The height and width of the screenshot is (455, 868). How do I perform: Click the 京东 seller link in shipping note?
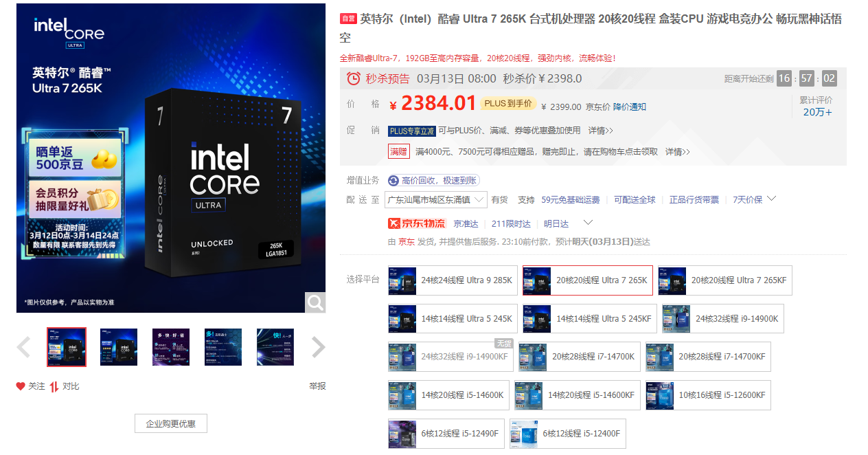[x=407, y=242]
